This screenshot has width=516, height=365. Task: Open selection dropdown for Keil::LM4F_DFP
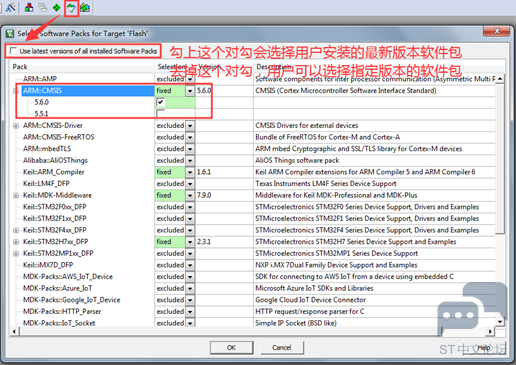pos(190,184)
